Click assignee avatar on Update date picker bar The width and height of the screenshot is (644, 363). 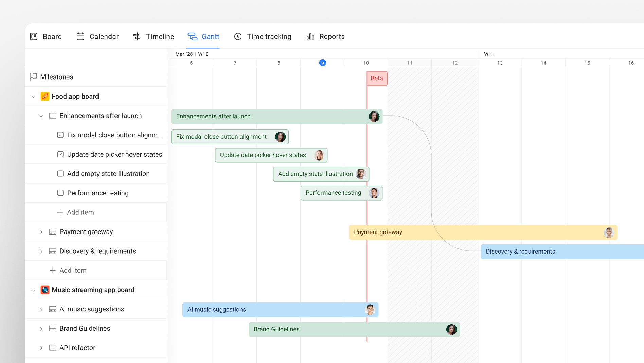319,155
